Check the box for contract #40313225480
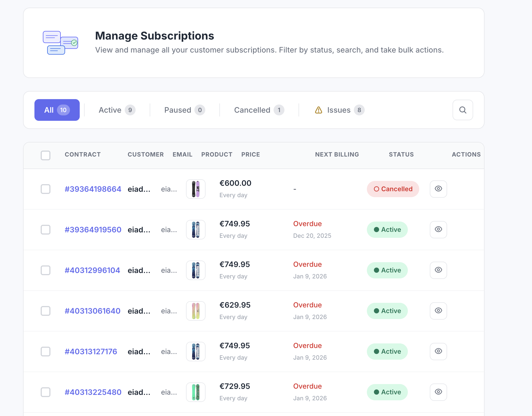Viewport: 532px width, 416px height. click(46, 392)
